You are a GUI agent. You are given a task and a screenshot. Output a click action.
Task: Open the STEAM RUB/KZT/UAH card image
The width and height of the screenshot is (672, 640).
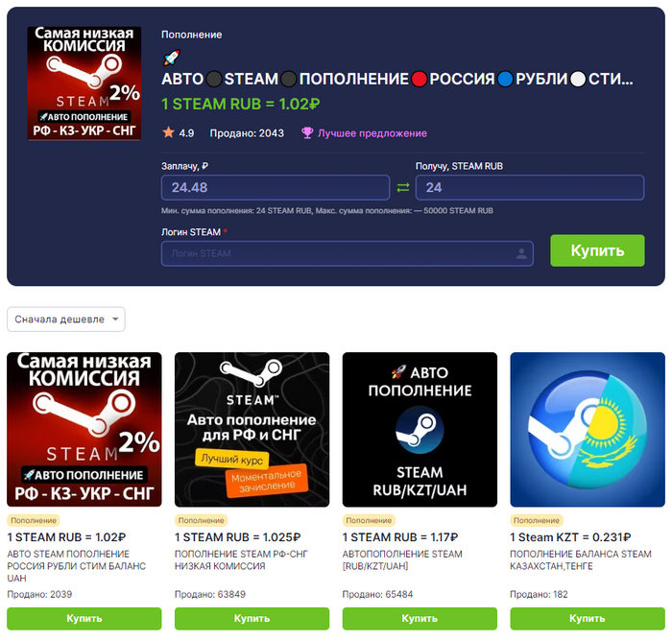tap(420, 429)
